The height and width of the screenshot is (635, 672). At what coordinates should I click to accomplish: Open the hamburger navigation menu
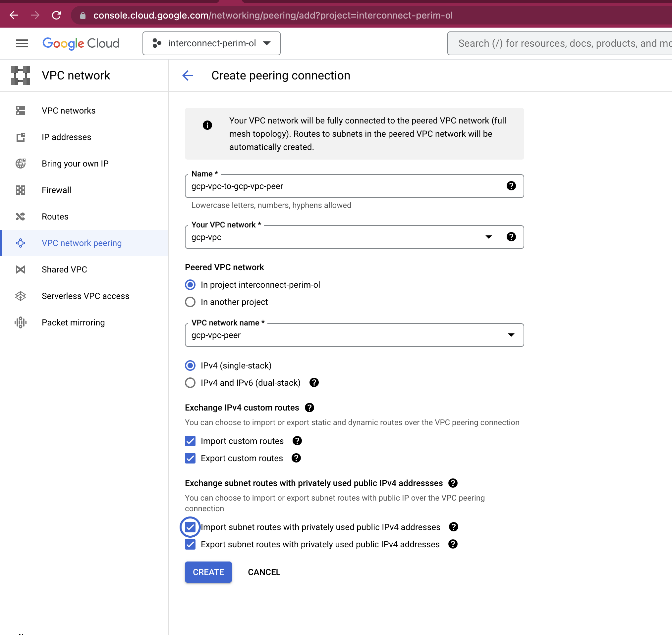coord(22,43)
